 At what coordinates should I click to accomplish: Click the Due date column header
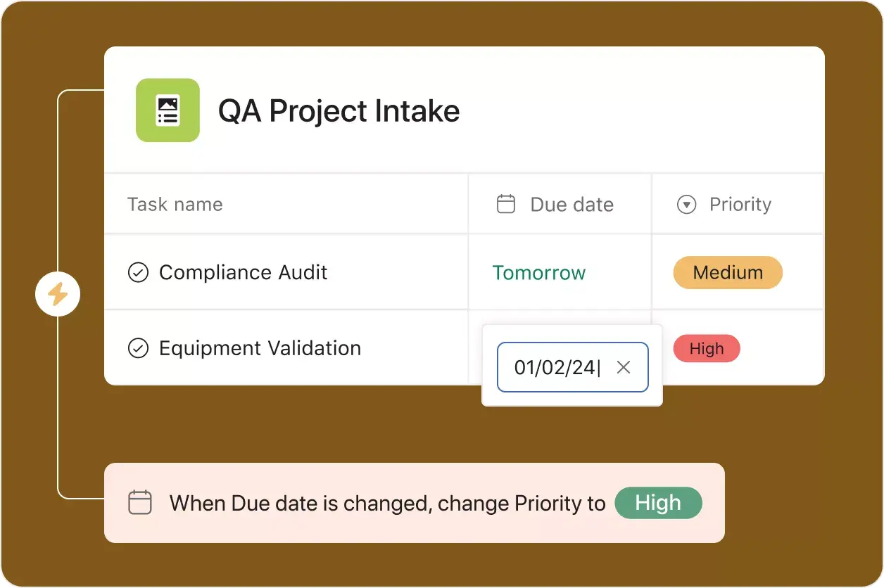click(572, 205)
